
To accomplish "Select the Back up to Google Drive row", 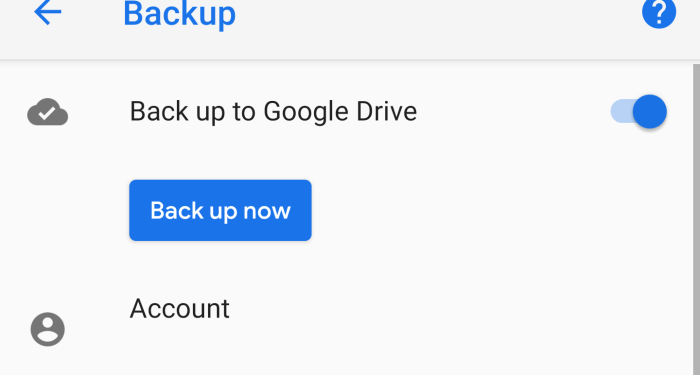I will (346, 112).
